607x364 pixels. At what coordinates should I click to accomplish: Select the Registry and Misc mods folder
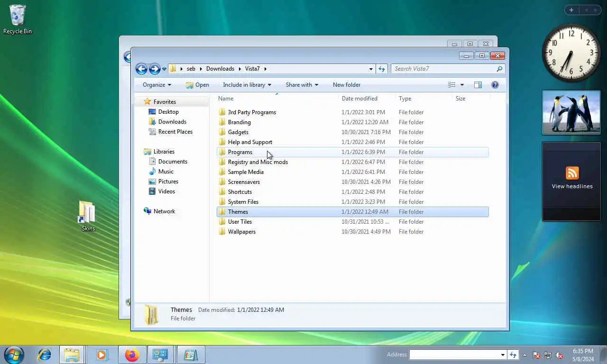point(258,162)
